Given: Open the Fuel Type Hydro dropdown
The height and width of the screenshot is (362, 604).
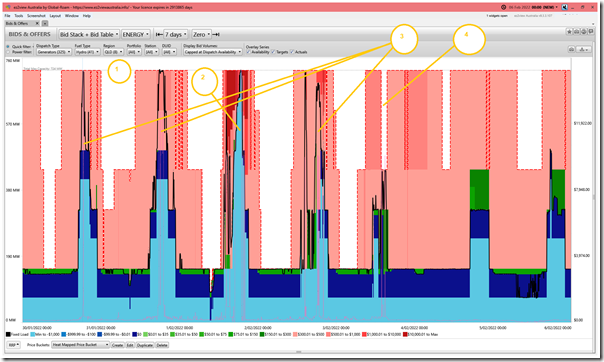Looking at the screenshot, I should [x=87, y=52].
